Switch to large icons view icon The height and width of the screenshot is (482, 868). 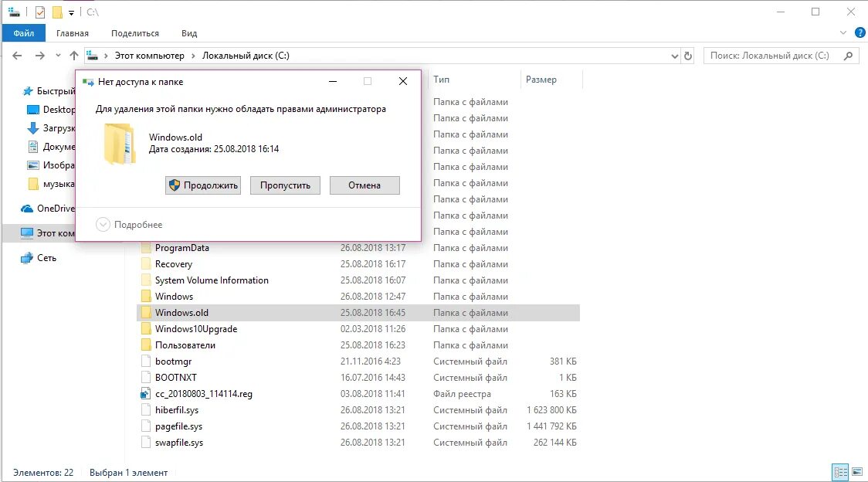coord(857,472)
